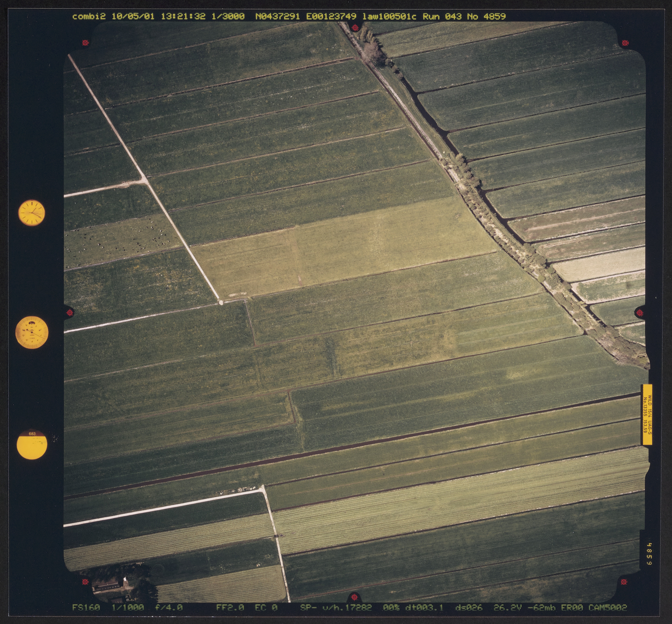Click the top-right red fiducial crosshair mark
Viewport: 672px width, 624px height.
(x=625, y=43)
